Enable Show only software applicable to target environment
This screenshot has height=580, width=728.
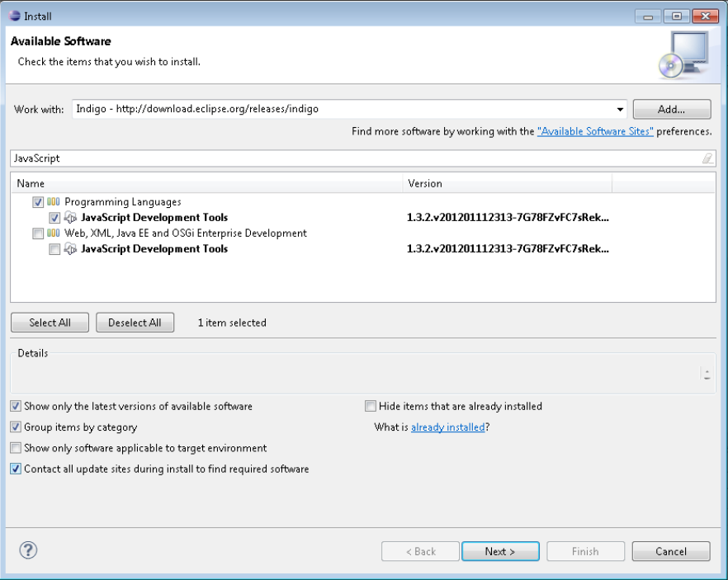coord(16,448)
